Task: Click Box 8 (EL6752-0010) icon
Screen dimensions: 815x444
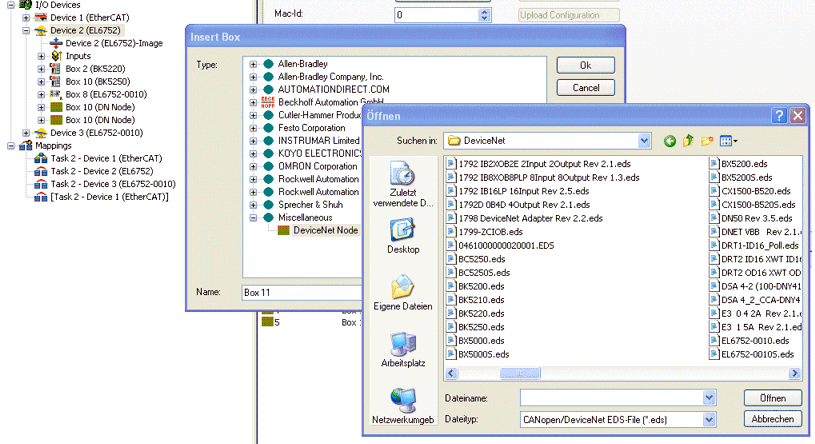Action: 55,94
